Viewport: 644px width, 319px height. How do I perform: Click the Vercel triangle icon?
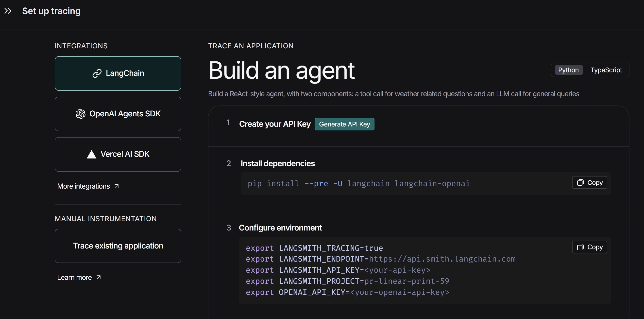click(91, 154)
